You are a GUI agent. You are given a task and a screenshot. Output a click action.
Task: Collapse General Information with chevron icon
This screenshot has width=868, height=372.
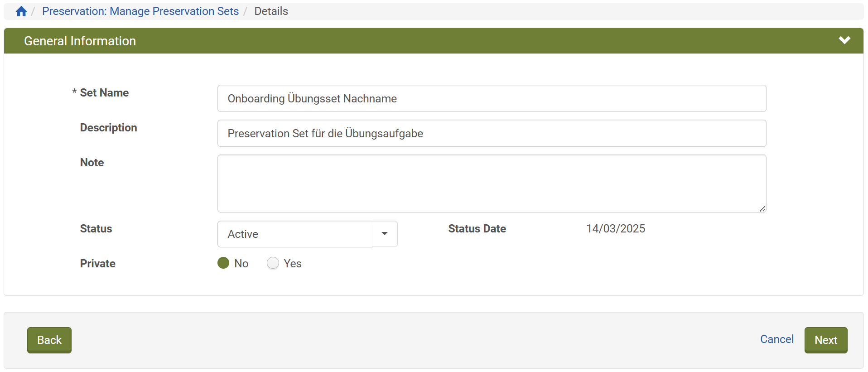(844, 40)
